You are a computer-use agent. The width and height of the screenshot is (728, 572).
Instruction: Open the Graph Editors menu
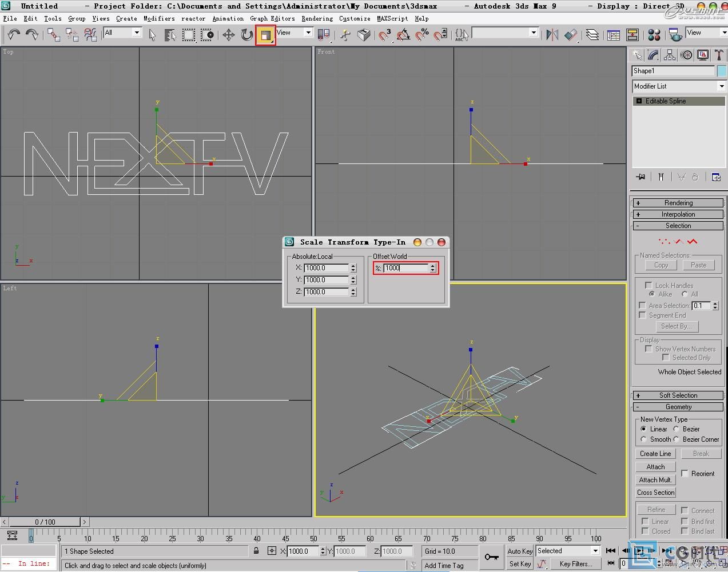point(273,18)
